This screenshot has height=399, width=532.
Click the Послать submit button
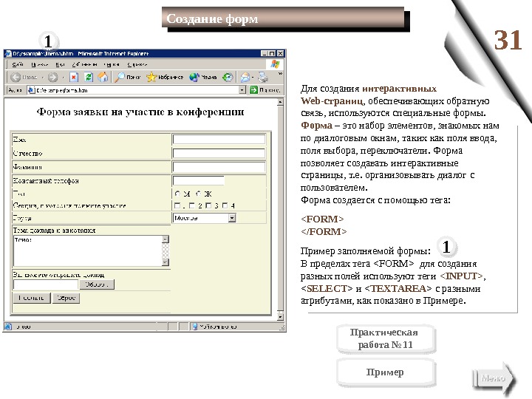[32, 298]
